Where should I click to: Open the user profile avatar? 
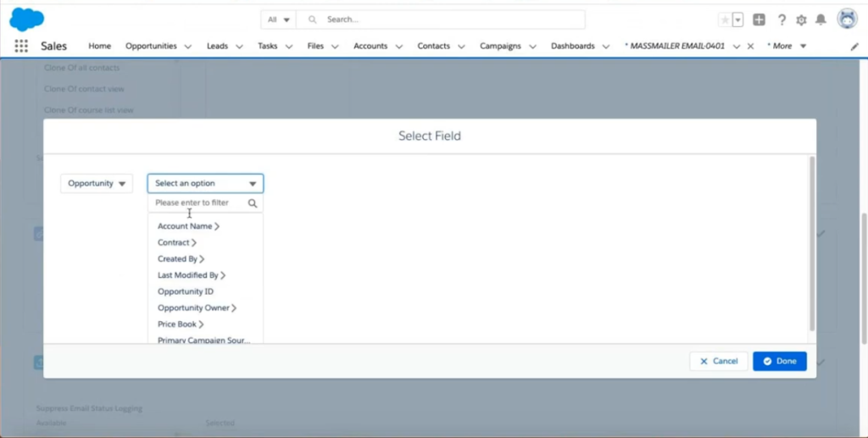pos(847,19)
